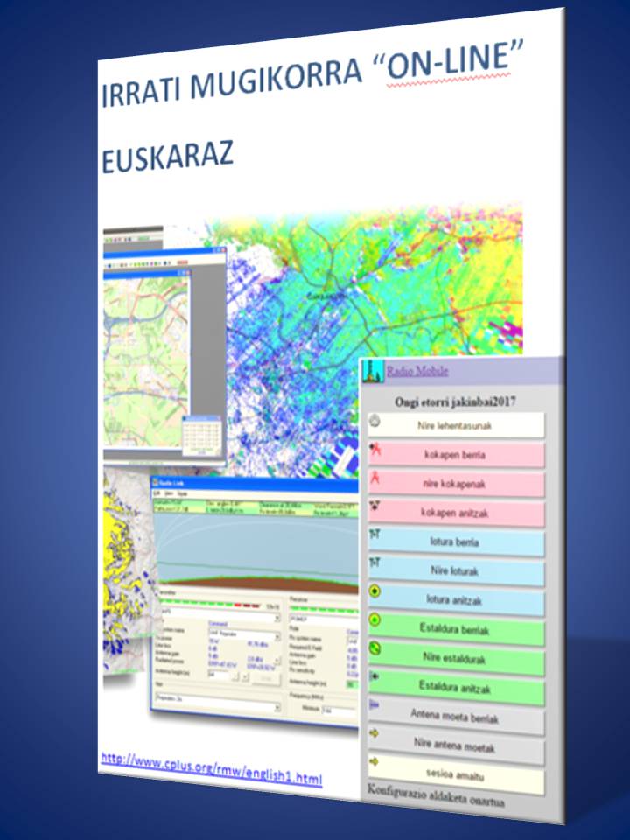Viewport: 630px width, 840px height.
Task: Click the antenna pair icon on lotura berria
Action: pos(375,535)
